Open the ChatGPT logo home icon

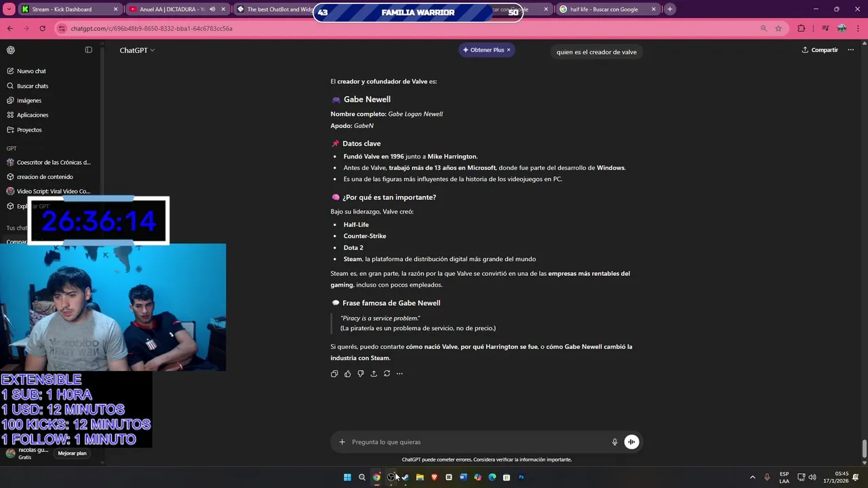(11, 50)
